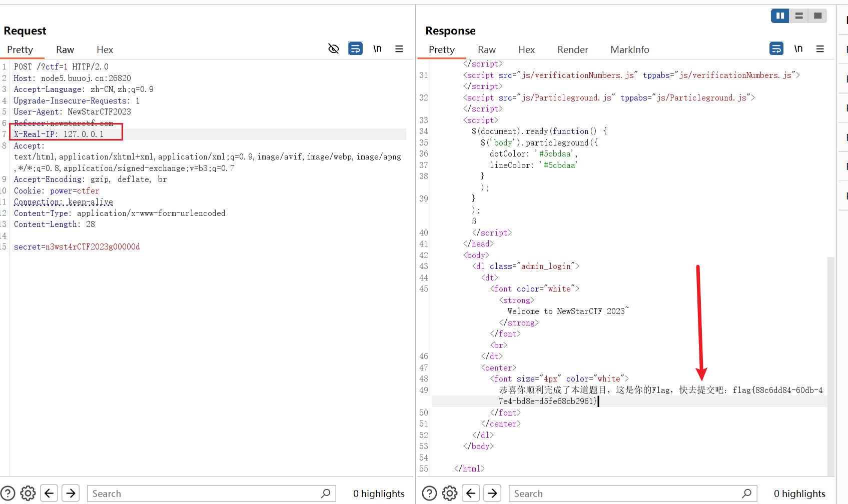
Task: Open Response Pretty tab
Action: [442, 49]
